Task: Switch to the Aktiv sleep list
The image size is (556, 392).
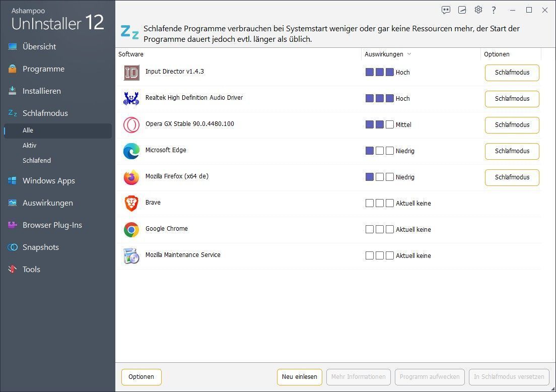Action: point(30,146)
